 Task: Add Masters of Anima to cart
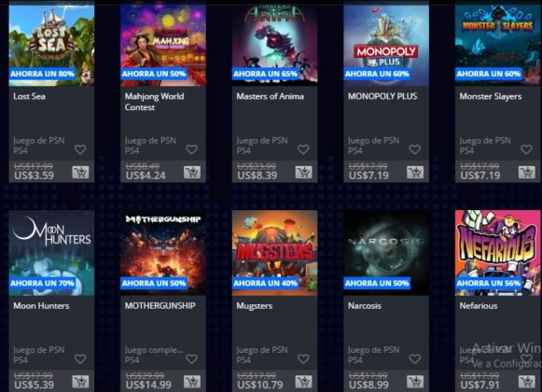(303, 172)
